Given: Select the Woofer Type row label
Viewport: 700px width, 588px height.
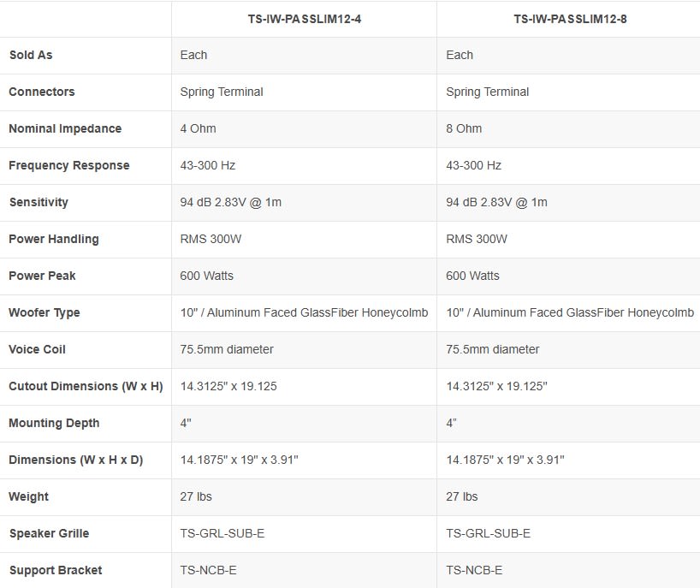Looking at the screenshot, I should [44, 312].
